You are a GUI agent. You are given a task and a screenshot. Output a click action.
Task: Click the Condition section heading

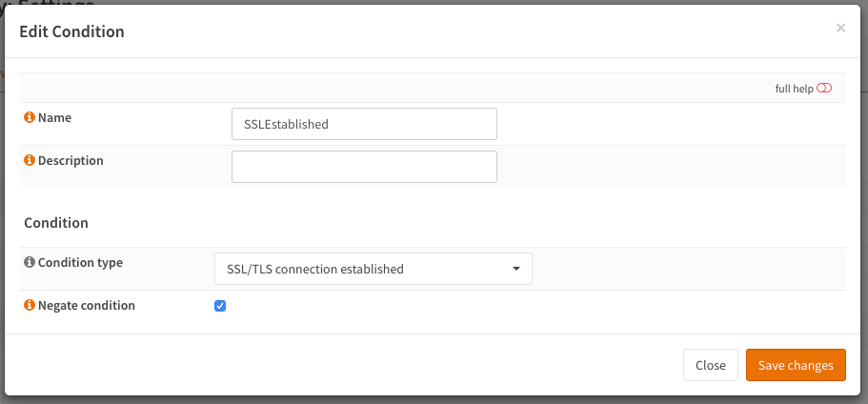pos(56,222)
